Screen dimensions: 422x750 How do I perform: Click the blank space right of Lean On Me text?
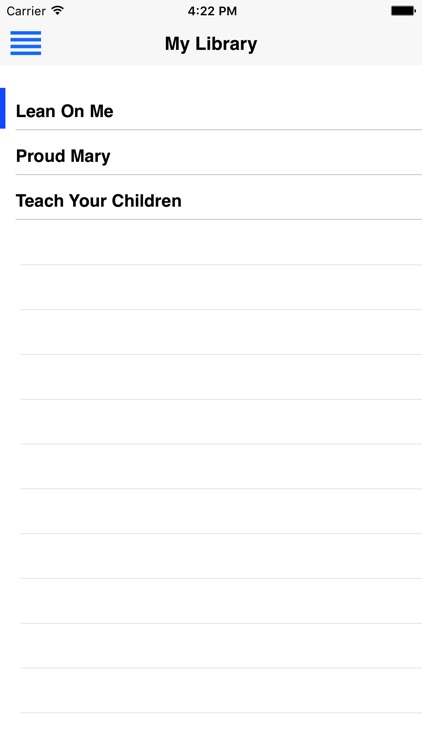(268, 108)
